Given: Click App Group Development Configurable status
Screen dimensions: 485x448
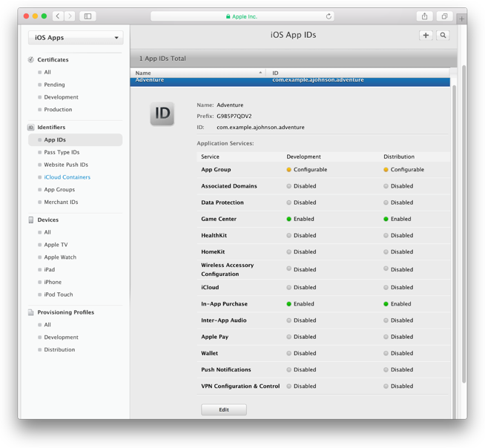Looking at the screenshot, I should (307, 170).
